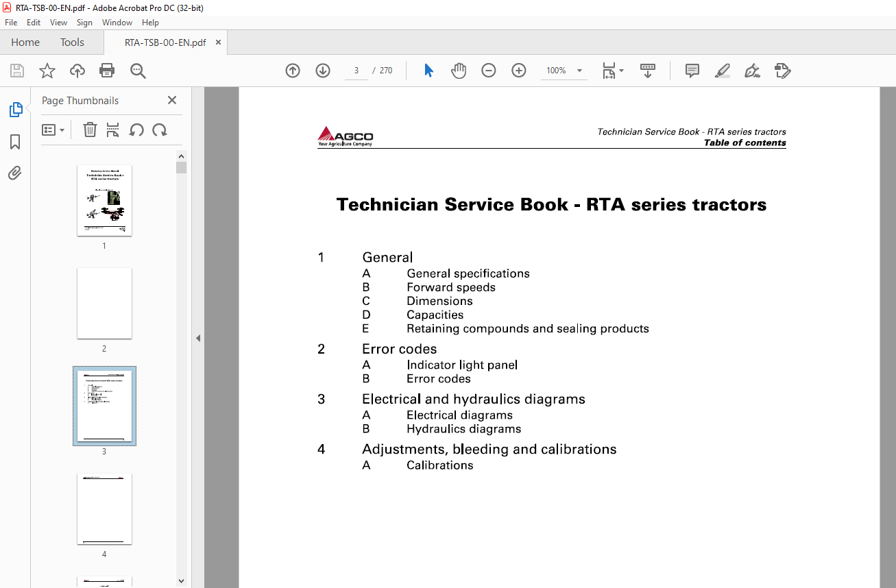The image size is (896, 588).
Task: Click 'Indicator light panel' entry
Action: (x=462, y=365)
